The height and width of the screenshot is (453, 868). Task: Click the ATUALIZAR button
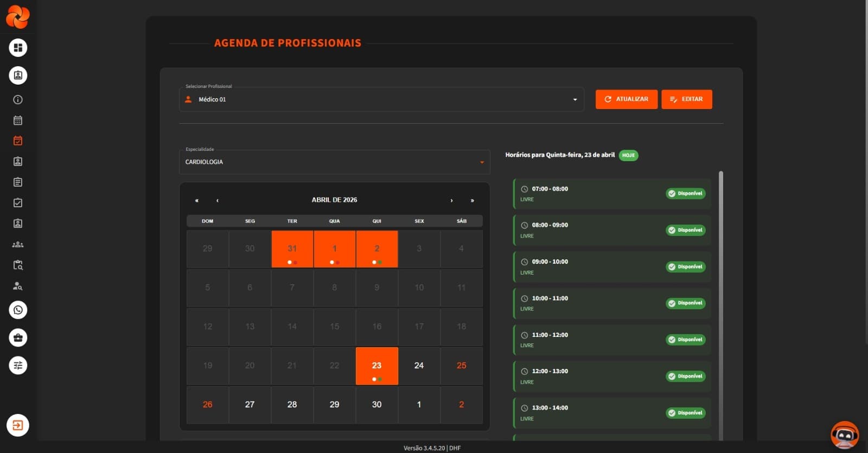[x=626, y=99]
